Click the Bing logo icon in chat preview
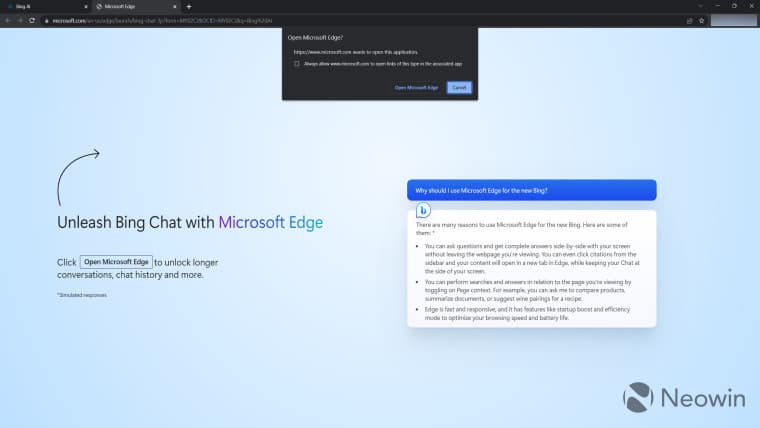 [423, 210]
